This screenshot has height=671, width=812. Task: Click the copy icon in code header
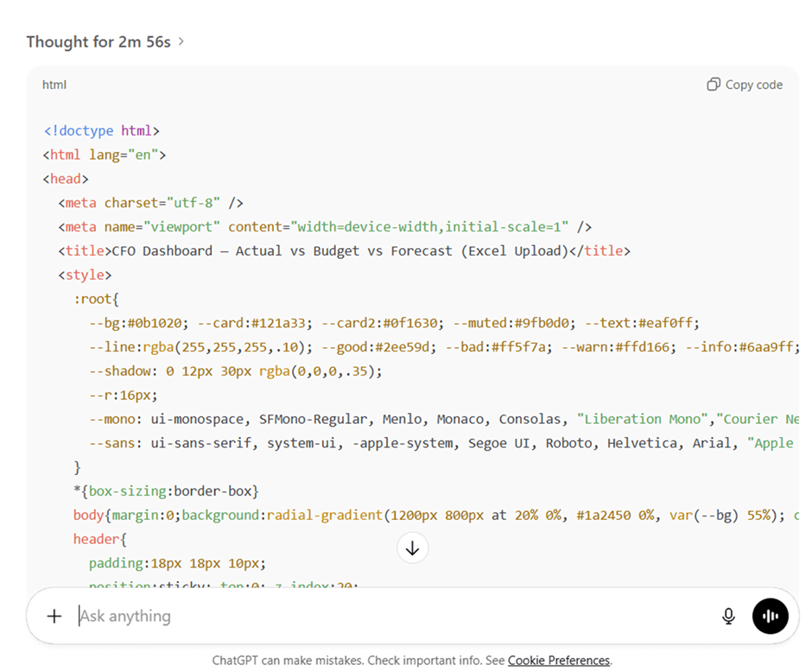[x=714, y=85]
